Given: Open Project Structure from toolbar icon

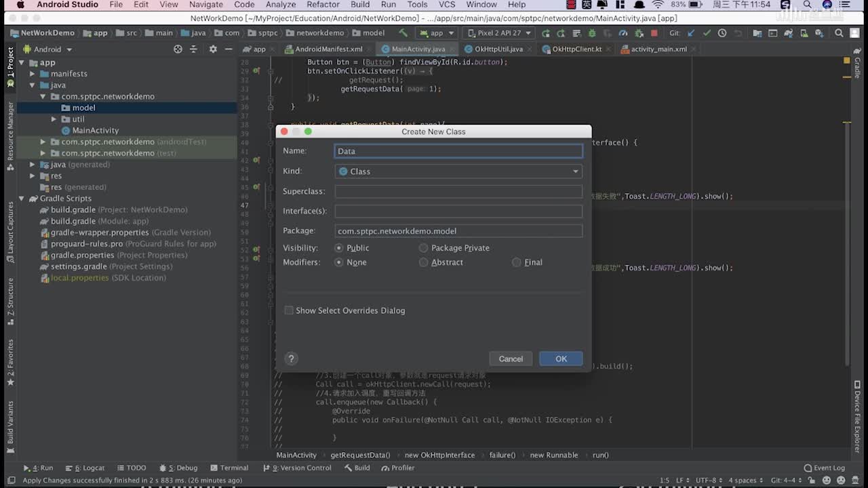Looking at the screenshot, I should coord(757,33).
